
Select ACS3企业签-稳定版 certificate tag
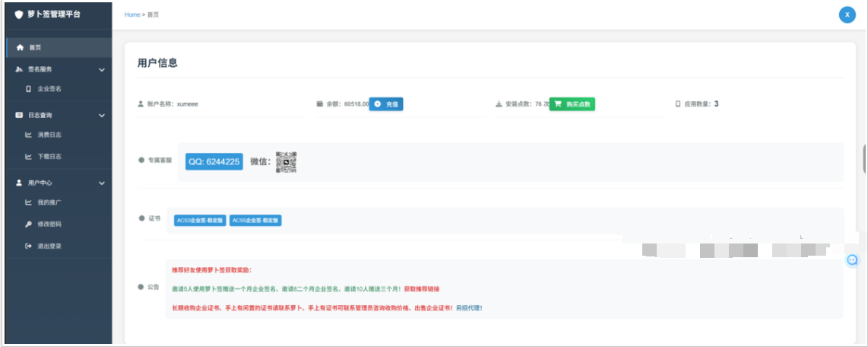[200, 220]
